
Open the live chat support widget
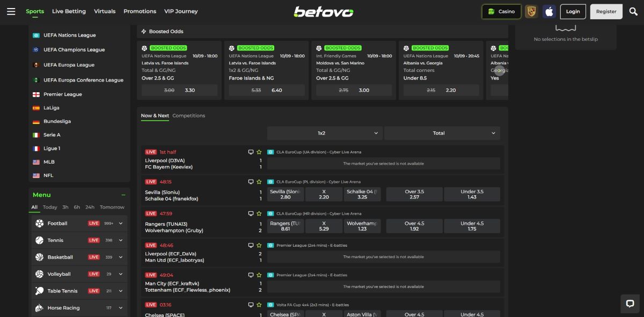[x=631, y=303]
